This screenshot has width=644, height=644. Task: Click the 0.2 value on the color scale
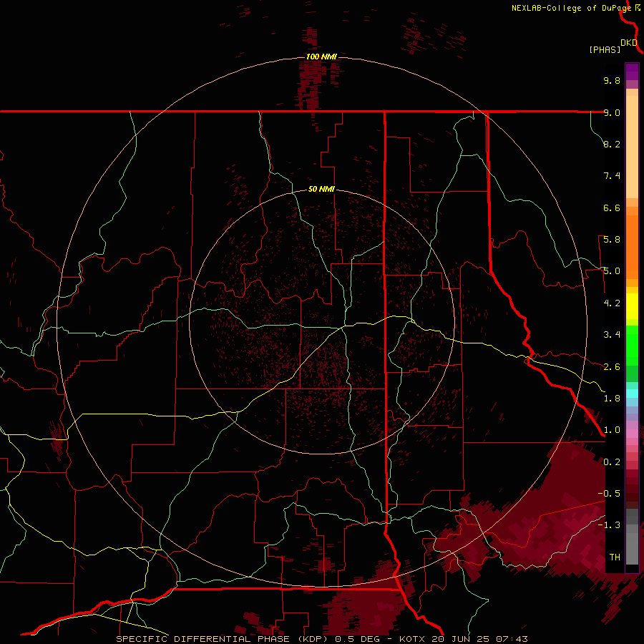pos(612,462)
